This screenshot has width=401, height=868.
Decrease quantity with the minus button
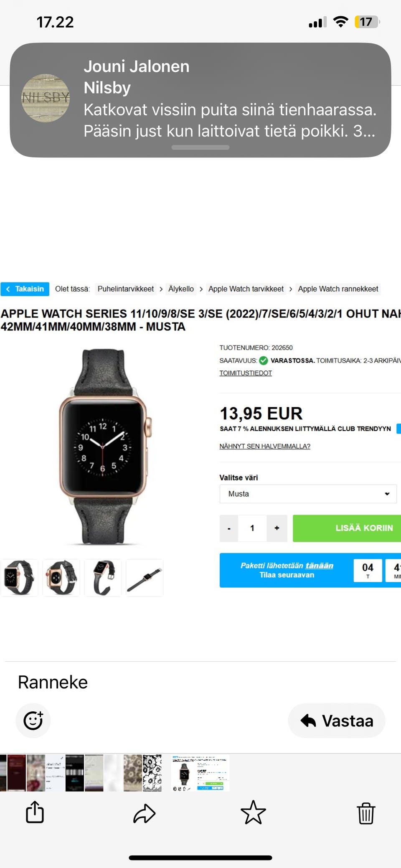(x=229, y=528)
